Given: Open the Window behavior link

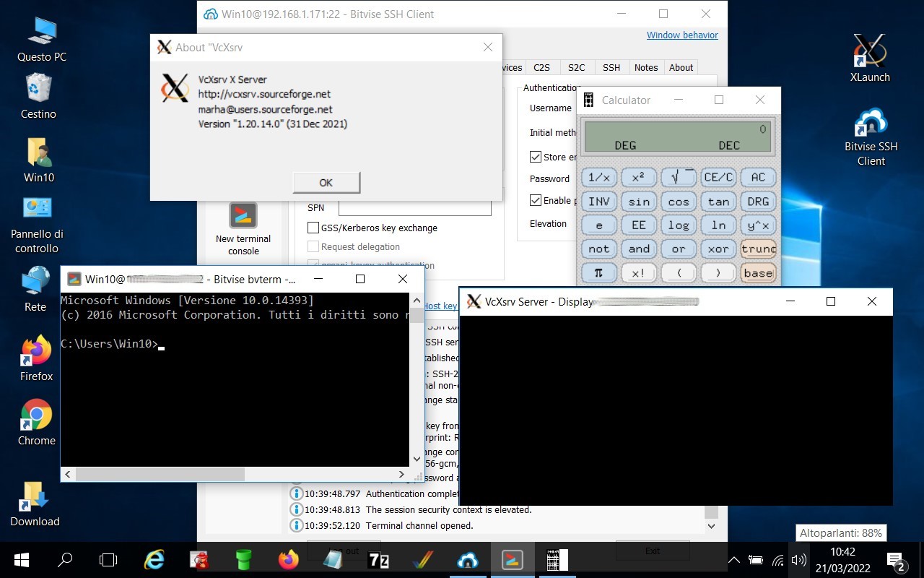Looking at the screenshot, I should pyautogui.click(x=682, y=35).
